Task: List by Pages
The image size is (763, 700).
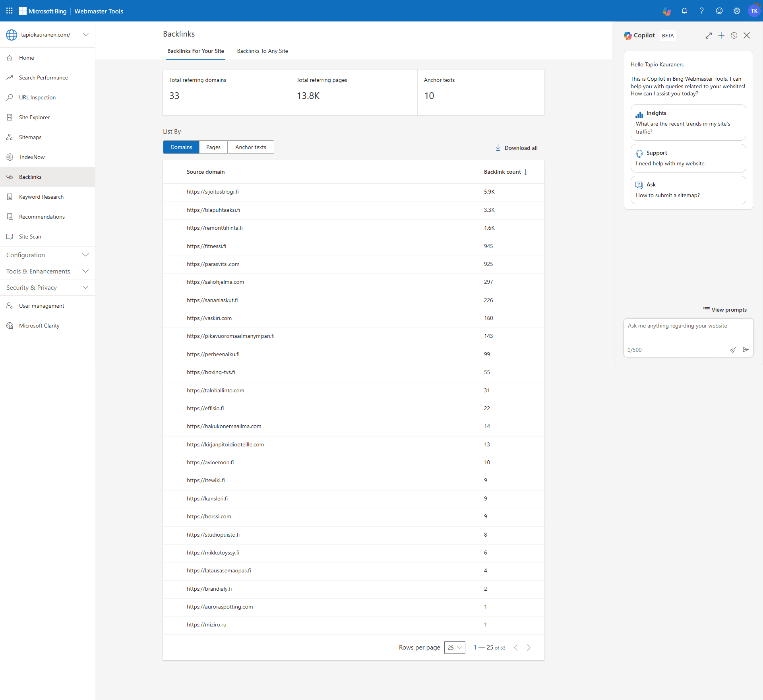Action: [x=213, y=147]
